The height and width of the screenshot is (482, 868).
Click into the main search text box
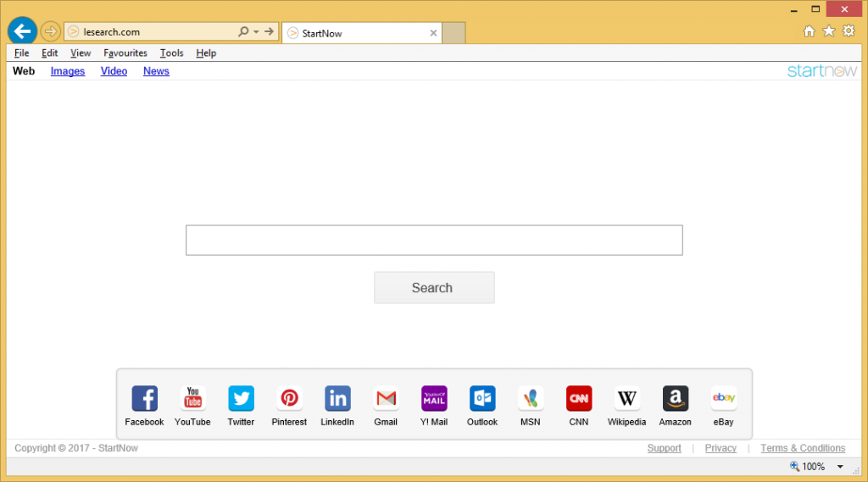tap(434, 241)
